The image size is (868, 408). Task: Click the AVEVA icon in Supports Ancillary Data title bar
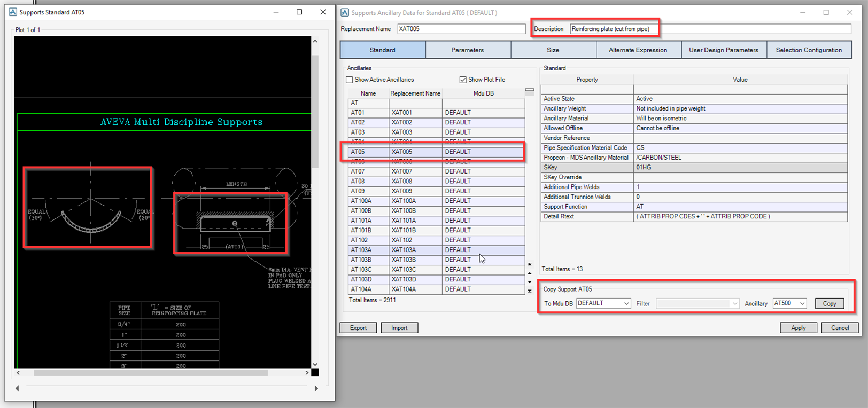[x=345, y=12]
